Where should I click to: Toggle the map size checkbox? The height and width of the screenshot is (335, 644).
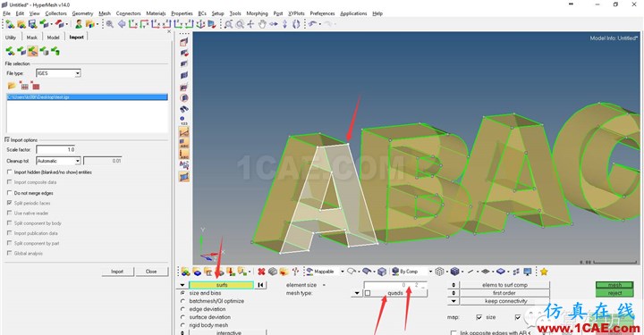coord(479,317)
